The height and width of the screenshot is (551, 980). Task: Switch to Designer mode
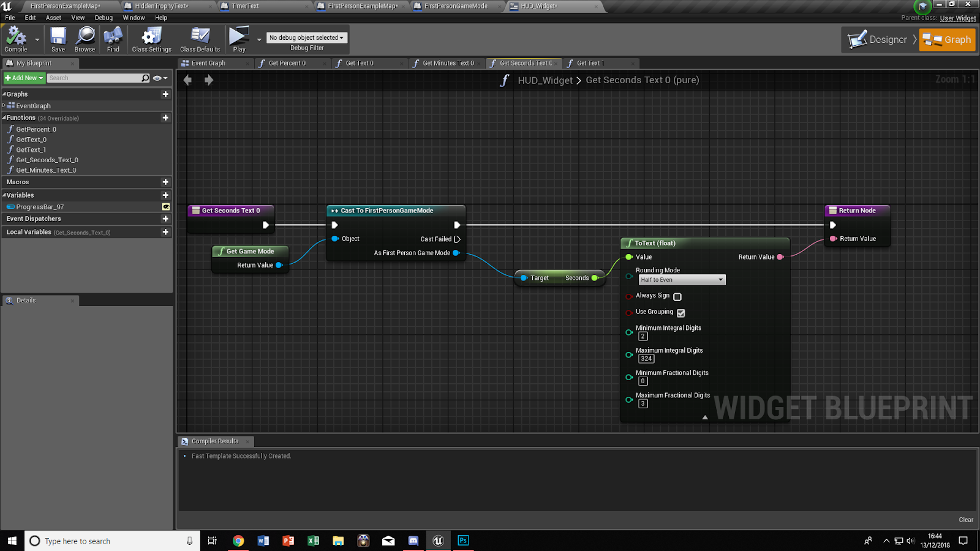[879, 40]
